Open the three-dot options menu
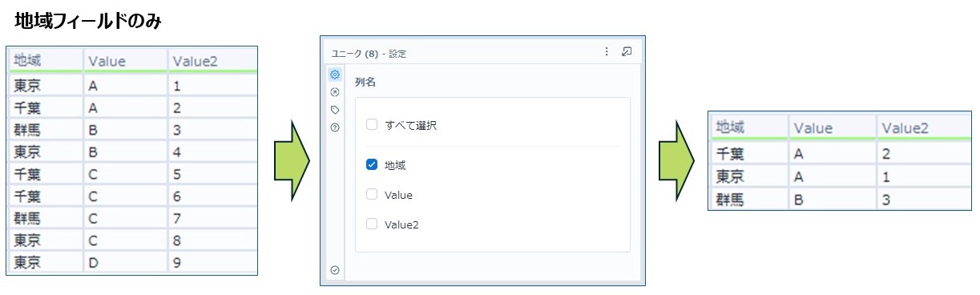 coord(607,51)
